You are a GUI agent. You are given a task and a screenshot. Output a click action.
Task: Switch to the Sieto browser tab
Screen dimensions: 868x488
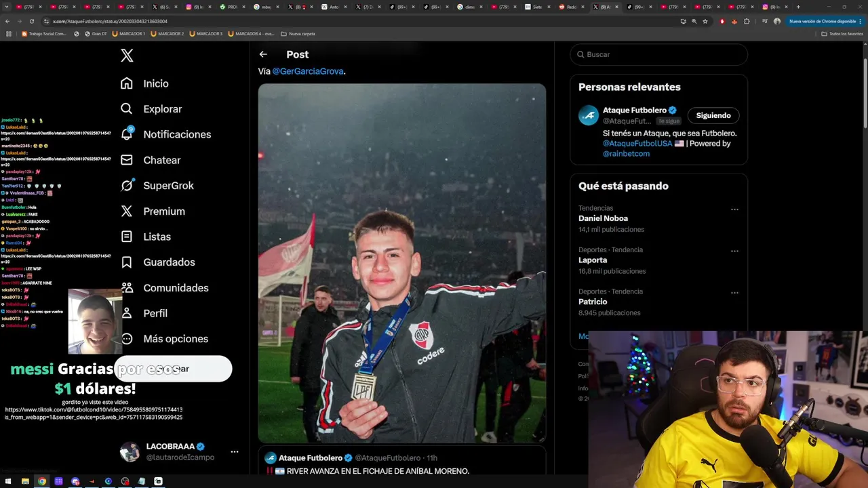point(536,7)
